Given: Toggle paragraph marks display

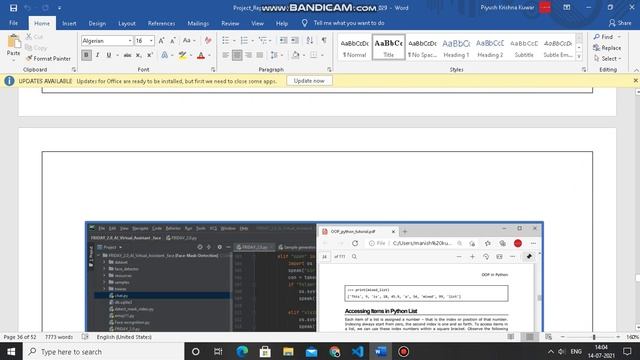Looking at the screenshot, I should tap(324, 40).
